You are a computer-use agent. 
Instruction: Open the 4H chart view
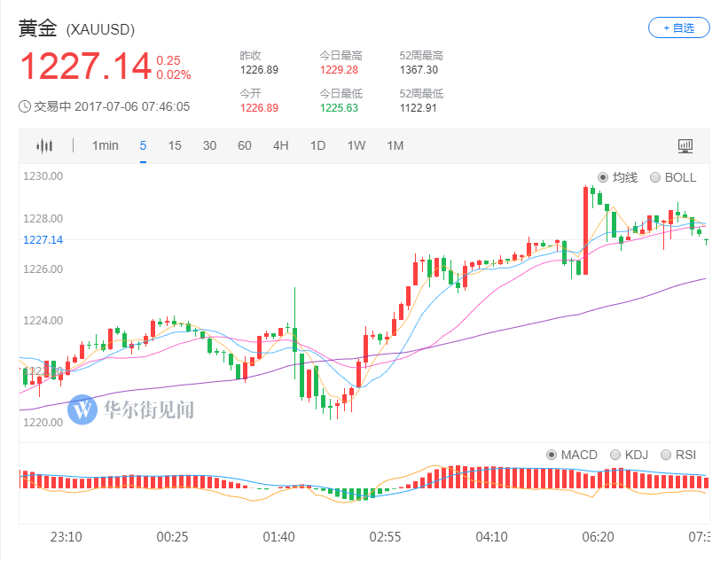coord(280,145)
